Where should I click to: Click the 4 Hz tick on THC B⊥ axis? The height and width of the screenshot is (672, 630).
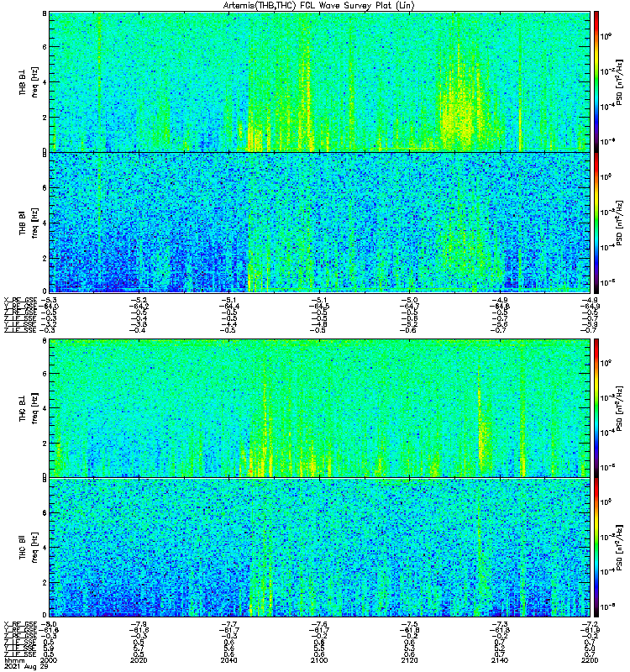pos(45,408)
